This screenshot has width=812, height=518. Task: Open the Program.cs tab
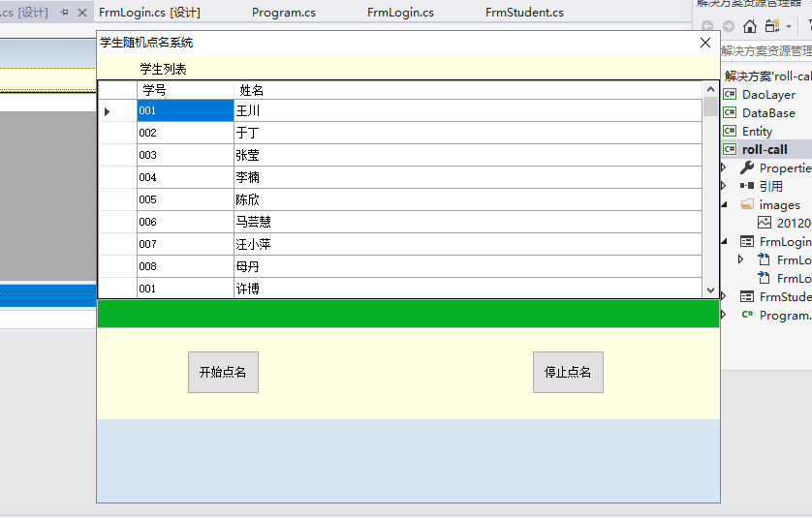click(x=284, y=13)
